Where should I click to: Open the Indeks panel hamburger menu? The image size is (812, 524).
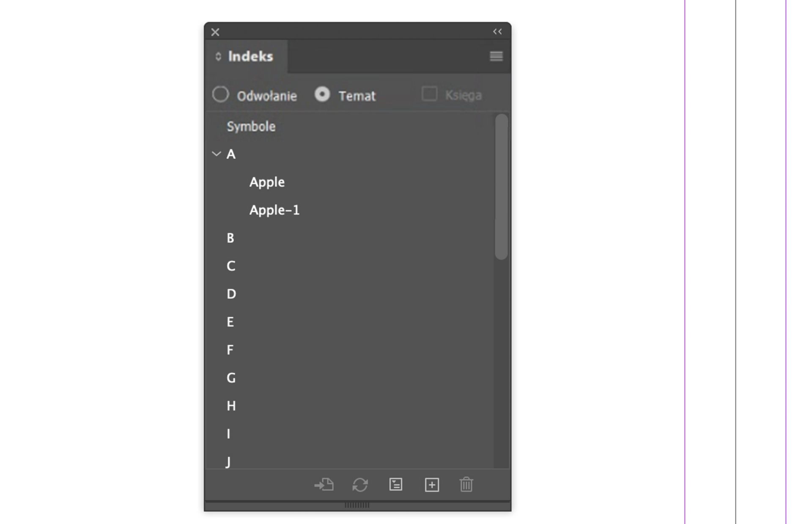click(496, 56)
